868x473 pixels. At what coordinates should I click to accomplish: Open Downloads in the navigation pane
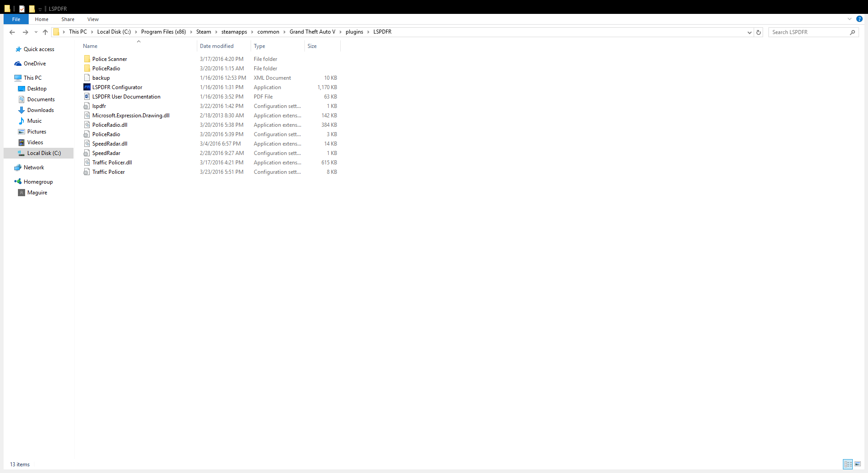point(40,110)
